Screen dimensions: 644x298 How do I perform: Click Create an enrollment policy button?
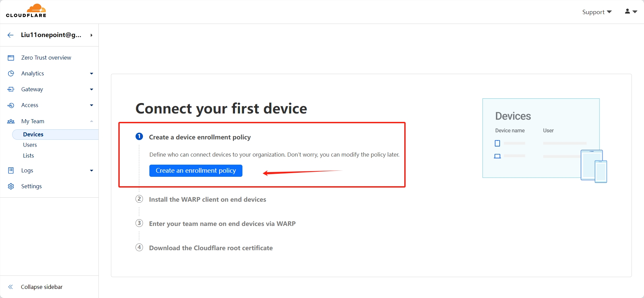(196, 171)
